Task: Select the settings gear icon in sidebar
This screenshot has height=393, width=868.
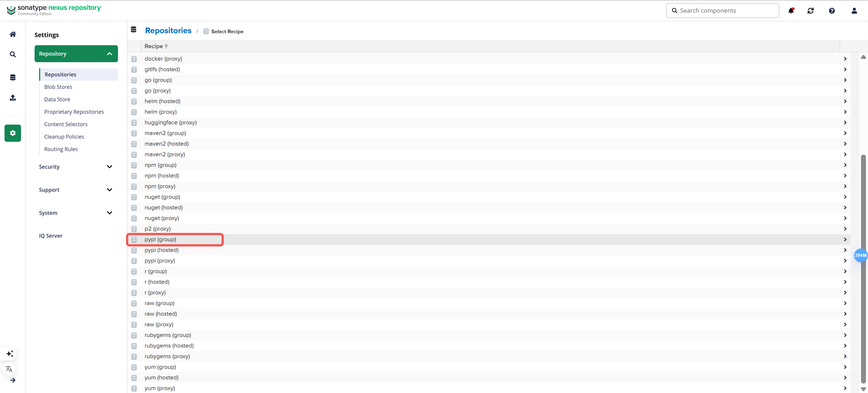Action: [x=13, y=133]
